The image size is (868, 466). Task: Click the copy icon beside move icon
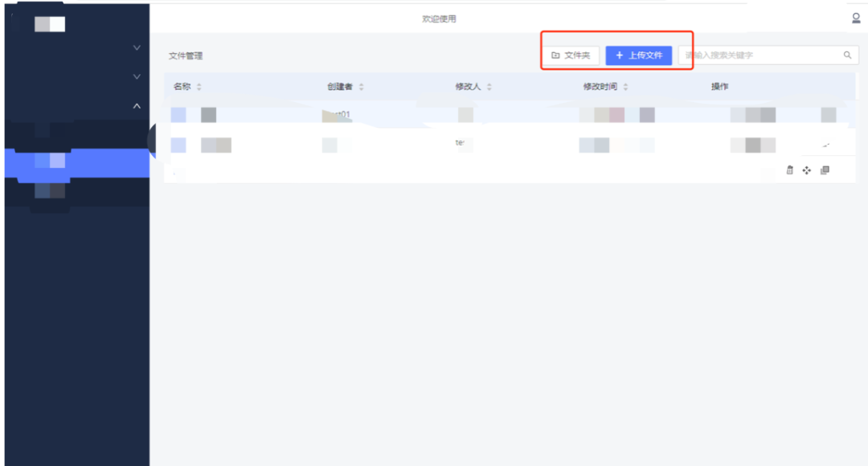825,170
